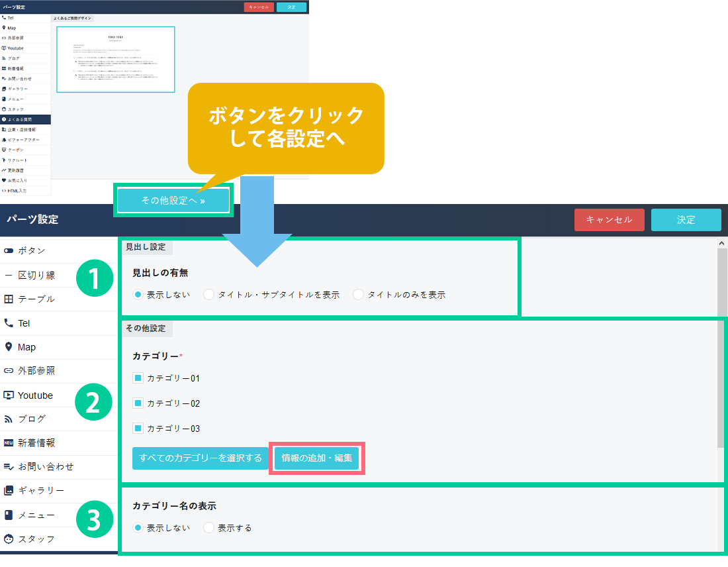This screenshot has height=567, width=728.
Task: Click the Tel phone icon in sidebar
Action: 9,323
